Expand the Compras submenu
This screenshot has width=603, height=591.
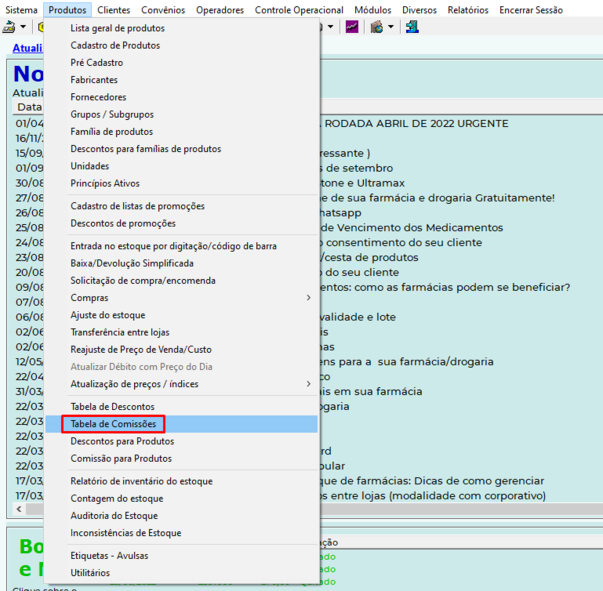click(182, 298)
